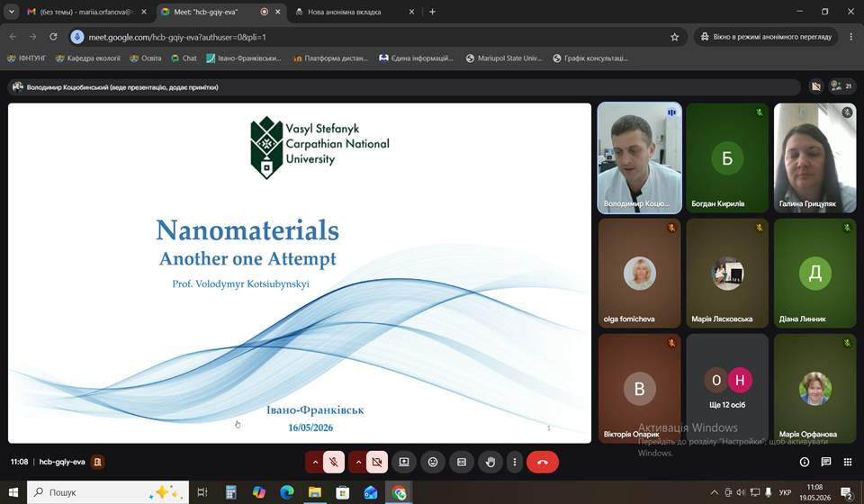The image size is (864, 504).
Task: Open the emoji reactions button
Action: click(x=433, y=462)
